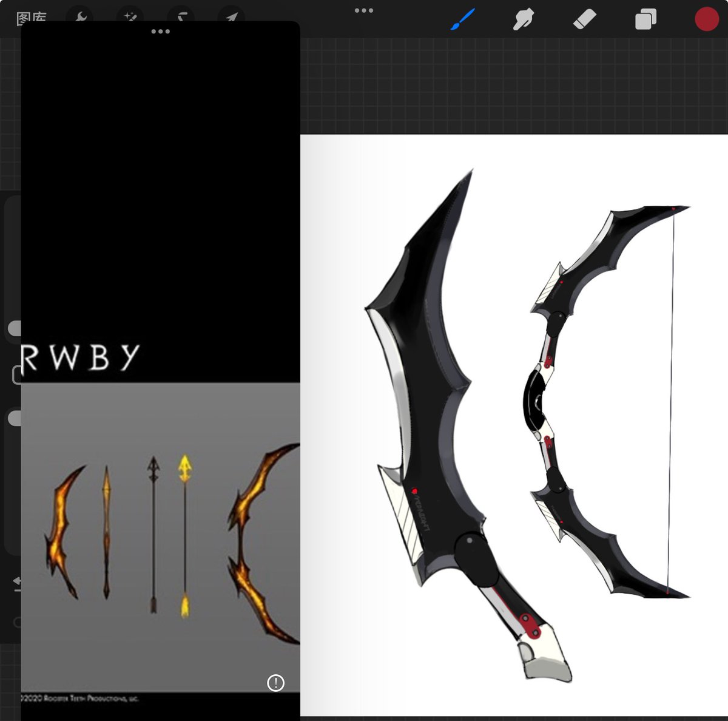Activate the Selection tool

[x=182, y=18]
